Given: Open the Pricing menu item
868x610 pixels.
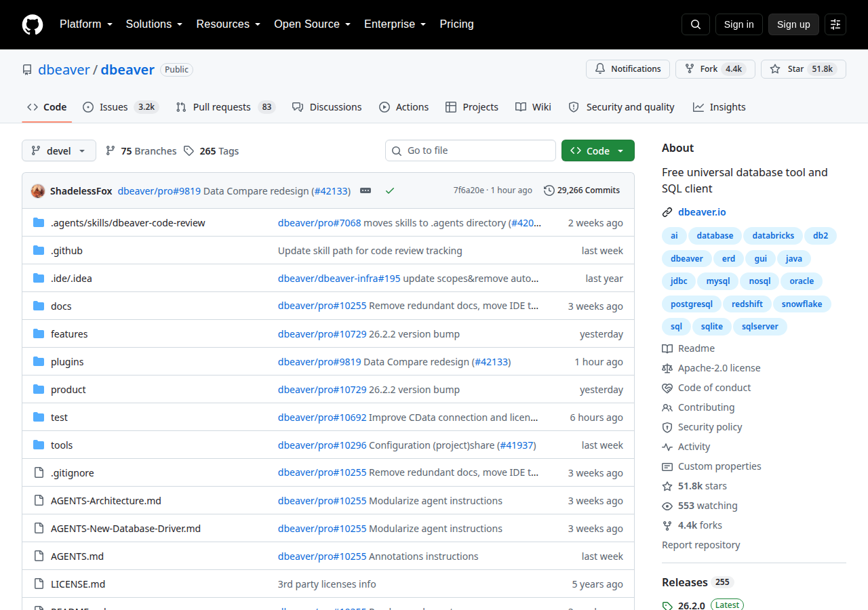Looking at the screenshot, I should (x=456, y=24).
